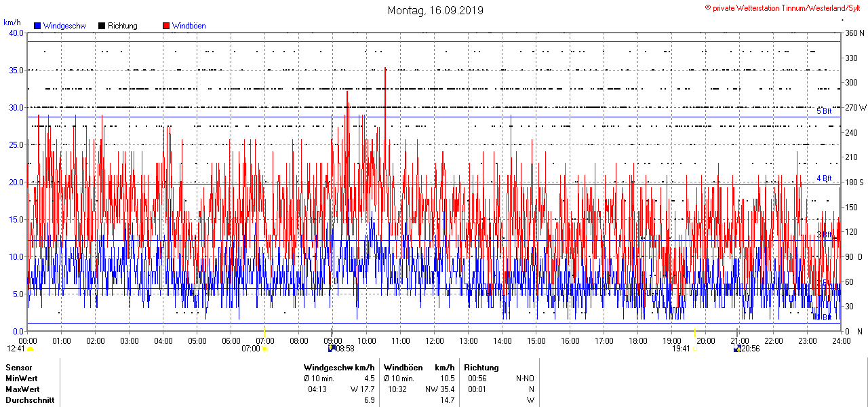Select the Richtung legend label at top
This screenshot has height=407, width=868.
tap(123, 26)
